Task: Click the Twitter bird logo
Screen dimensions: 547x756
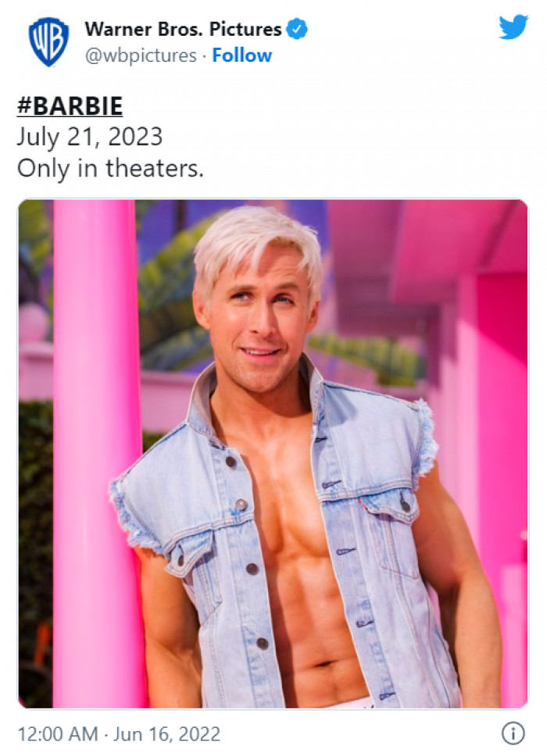Action: pos(513,27)
